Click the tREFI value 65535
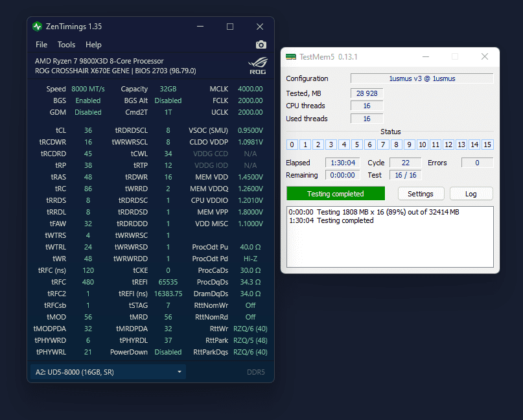The height and width of the screenshot is (420, 523). 168,282
